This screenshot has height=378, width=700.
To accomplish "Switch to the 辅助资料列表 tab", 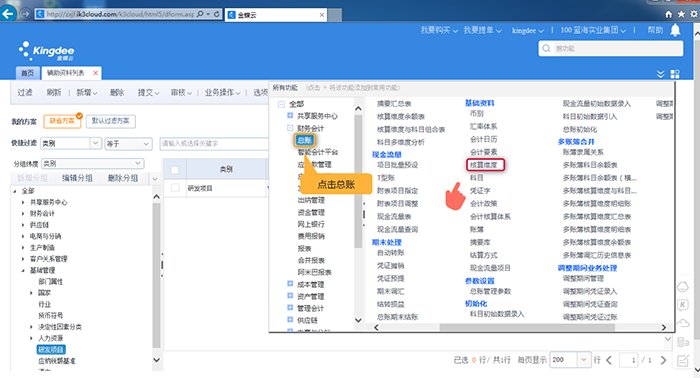I will point(65,73).
